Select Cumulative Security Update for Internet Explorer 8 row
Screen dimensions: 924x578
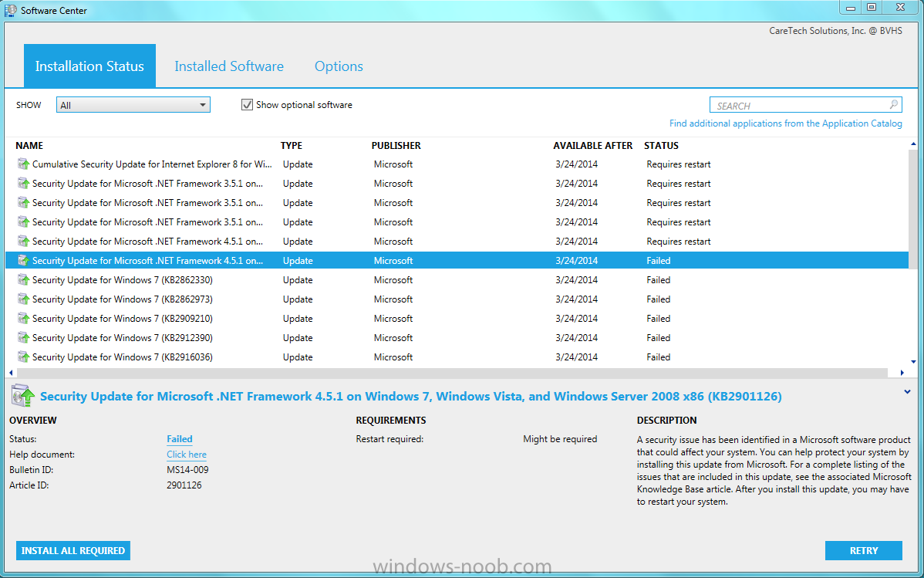point(457,164)
